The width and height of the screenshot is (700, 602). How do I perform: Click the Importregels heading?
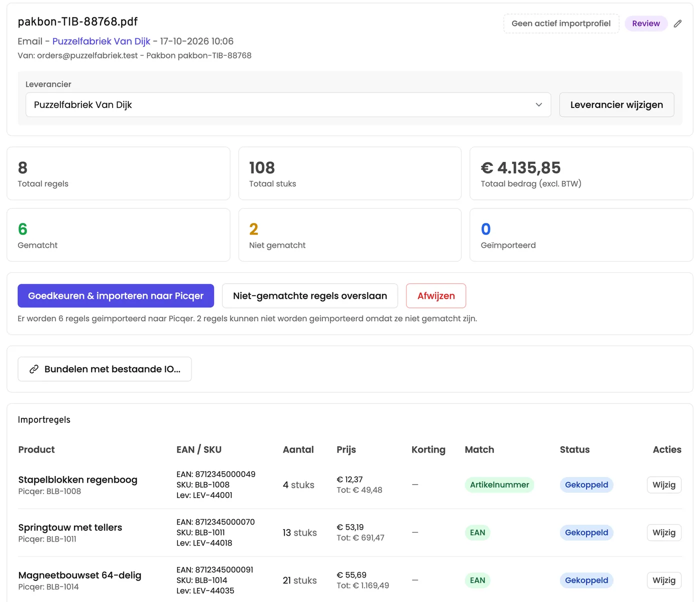tap(44, 420)
